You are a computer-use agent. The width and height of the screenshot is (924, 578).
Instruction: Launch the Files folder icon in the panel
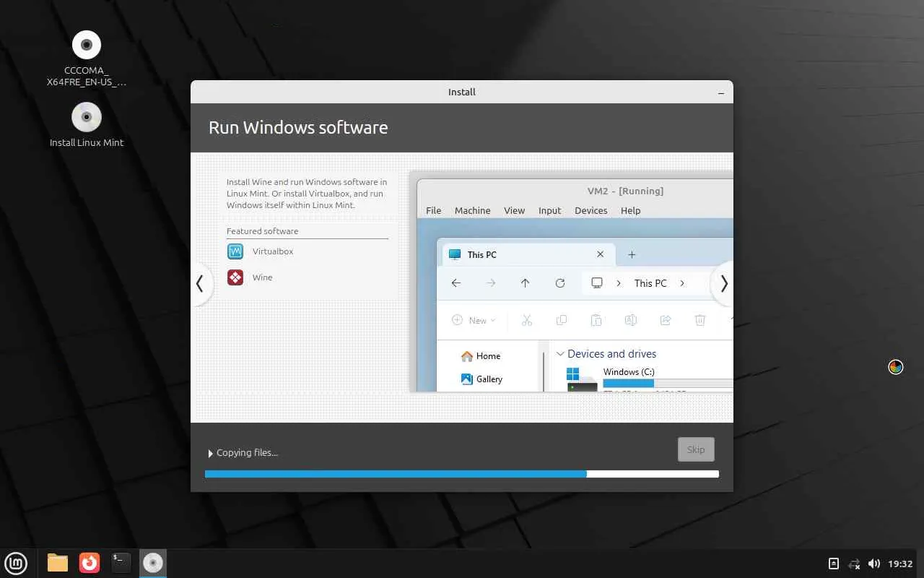point(58,563)
